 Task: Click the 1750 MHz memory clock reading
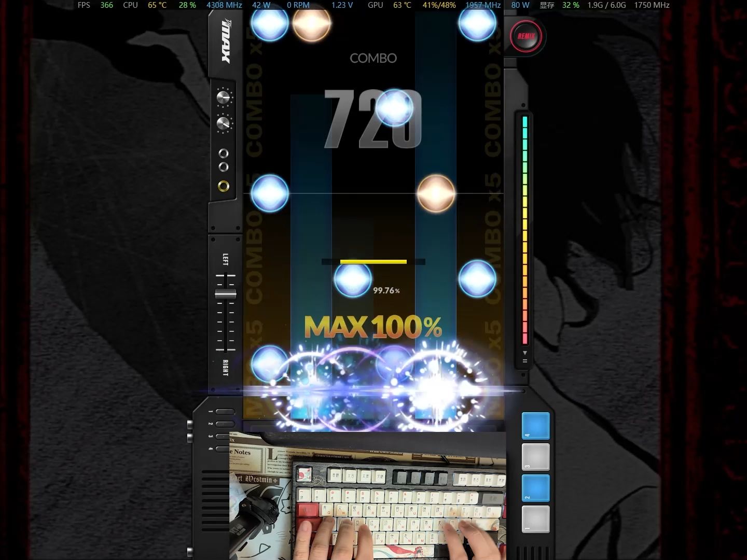652,5
